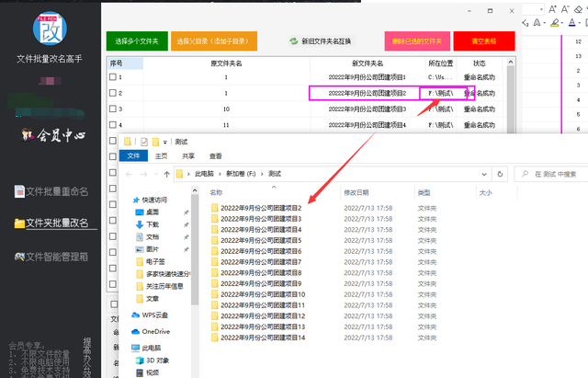Open 共享 tab in Explorer ribbon

pos(188,156)
